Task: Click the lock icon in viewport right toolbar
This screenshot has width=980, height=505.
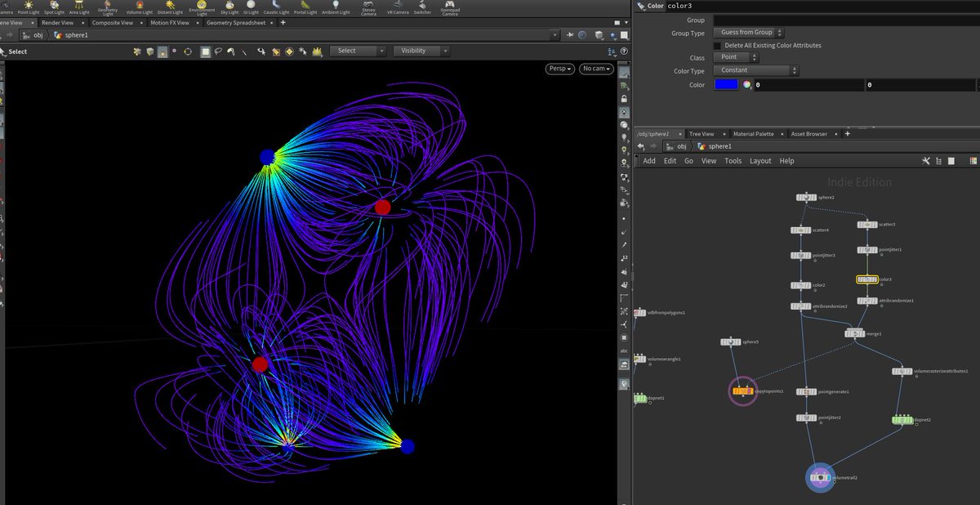Action: [x=624, y=99]
